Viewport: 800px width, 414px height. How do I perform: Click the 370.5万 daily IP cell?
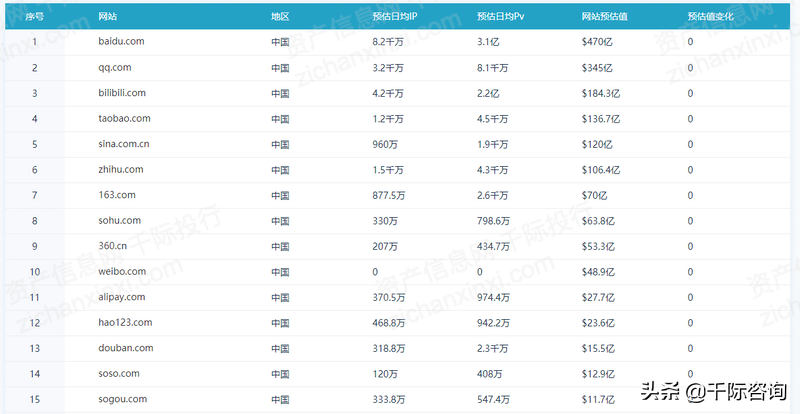pyautogui.click(x=389, y=298)
